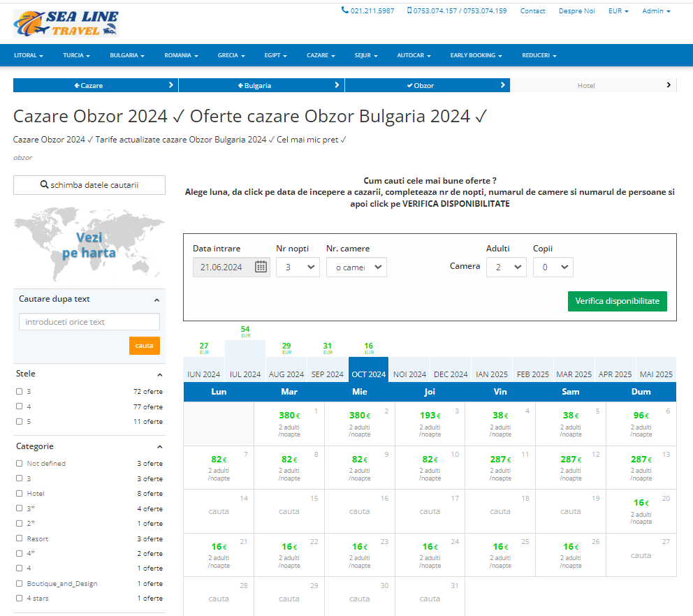Enable the Resort category checkbox

coord(20,538)
